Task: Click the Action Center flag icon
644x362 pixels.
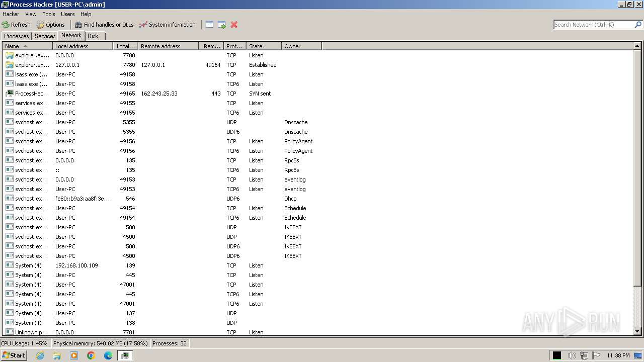Action: tap(596, 355)
